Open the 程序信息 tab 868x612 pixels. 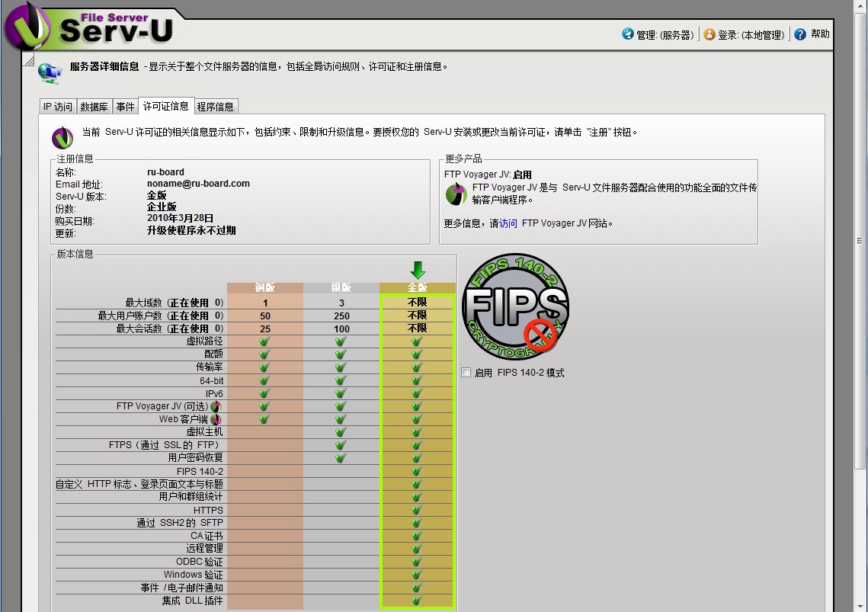coord(216,107)
